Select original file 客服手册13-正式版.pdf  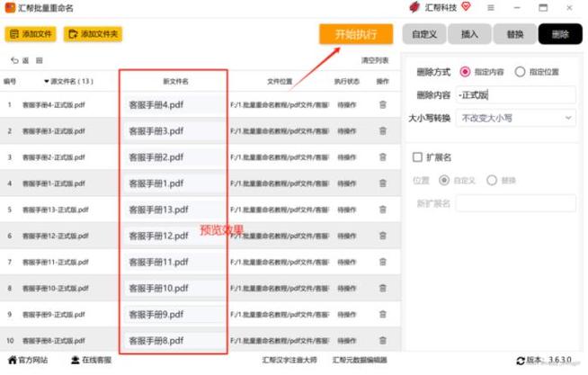coord(56,210)
